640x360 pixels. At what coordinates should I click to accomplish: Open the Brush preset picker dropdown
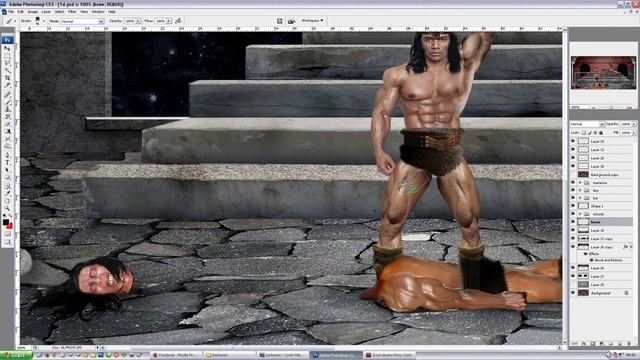pyautogui.click(x=44, y=21)
